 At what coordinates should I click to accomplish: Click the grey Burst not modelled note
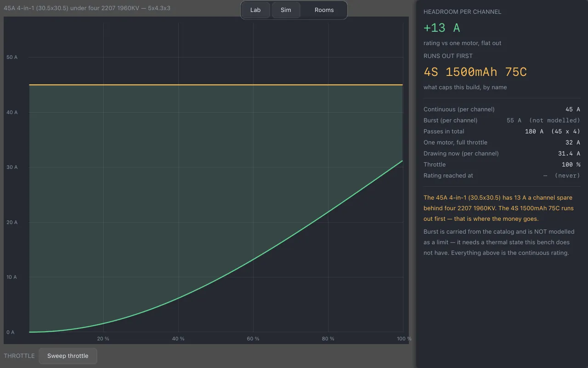pos(499,242)
